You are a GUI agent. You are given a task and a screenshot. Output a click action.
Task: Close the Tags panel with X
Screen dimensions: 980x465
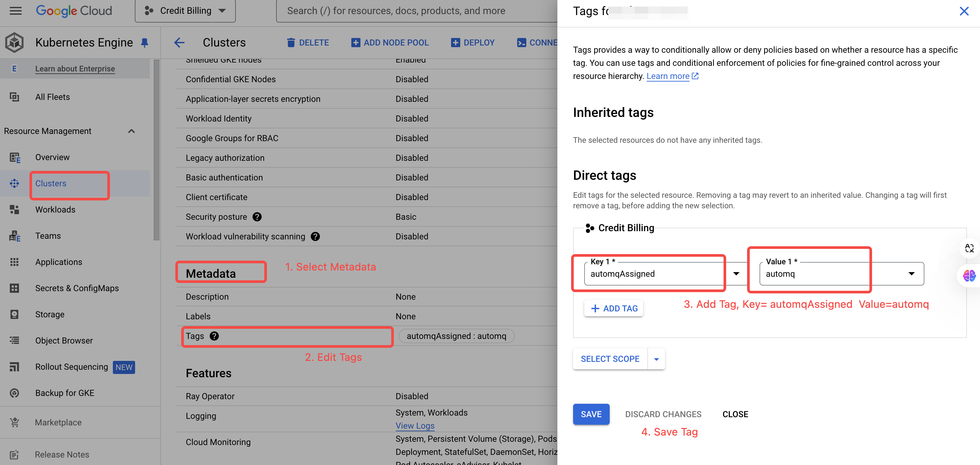964,11
